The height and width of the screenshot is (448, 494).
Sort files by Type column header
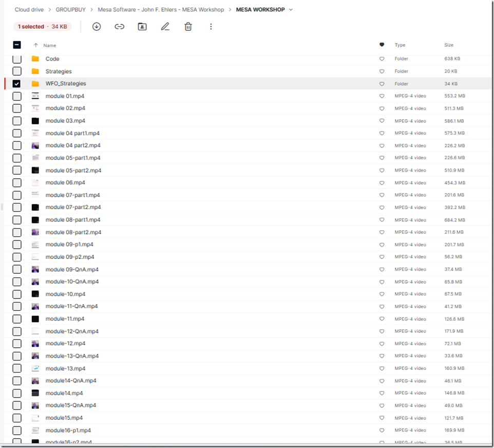pyautogui.click(x=400, y=45)
